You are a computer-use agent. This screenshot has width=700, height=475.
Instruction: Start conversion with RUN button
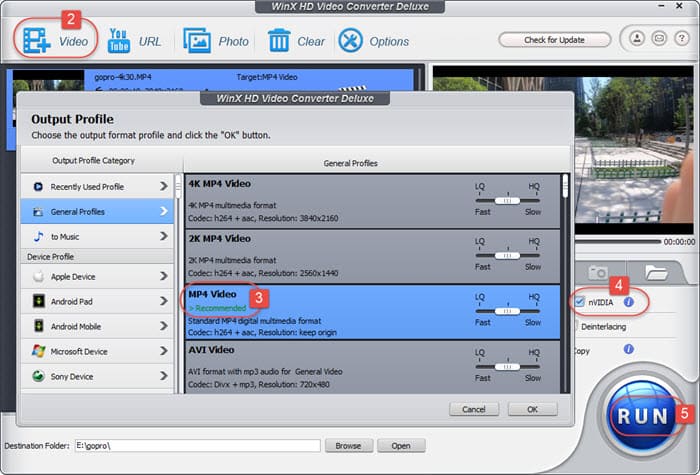pos(643,416)
